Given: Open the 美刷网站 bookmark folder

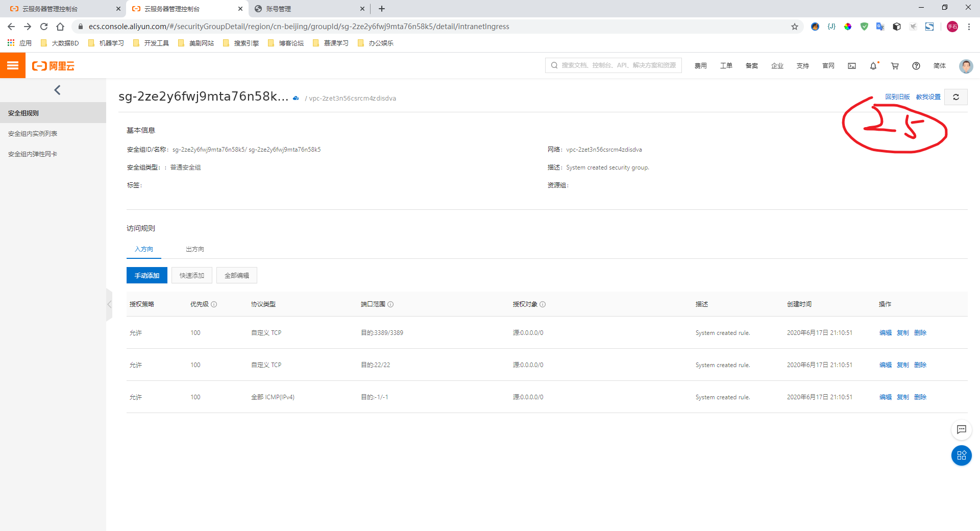Looking at the screenshot, I should pyautogui.click(x=196, y=43).
